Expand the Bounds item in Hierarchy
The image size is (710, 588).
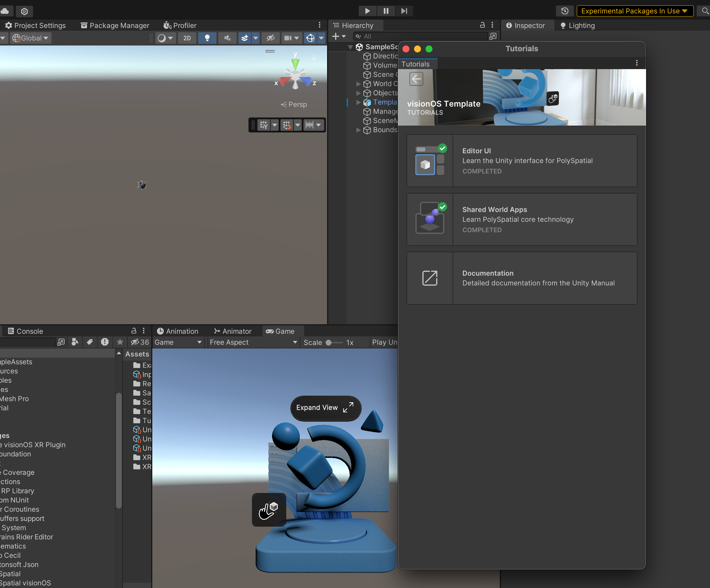pyautogui.click(x=358, y=130)
